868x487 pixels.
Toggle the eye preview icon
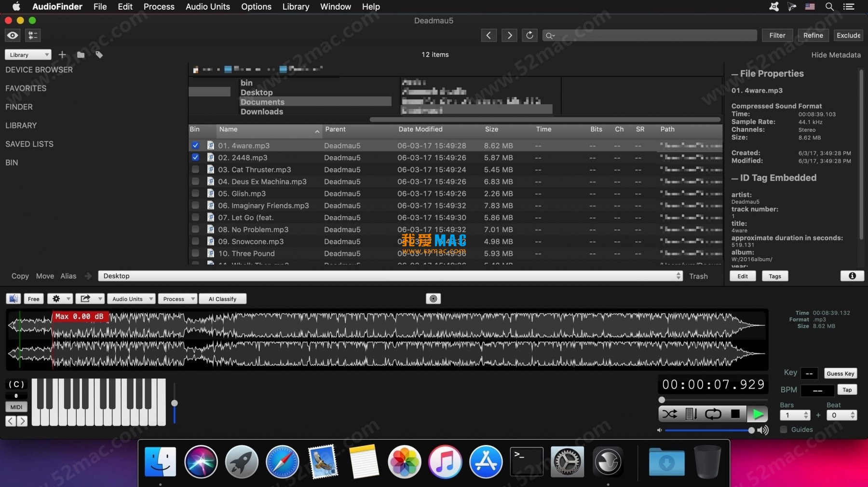13,35
